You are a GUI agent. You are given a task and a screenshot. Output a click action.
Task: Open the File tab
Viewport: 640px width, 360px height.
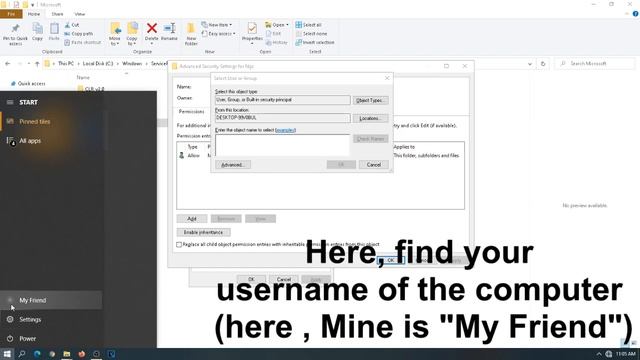[x=11, y=14]
